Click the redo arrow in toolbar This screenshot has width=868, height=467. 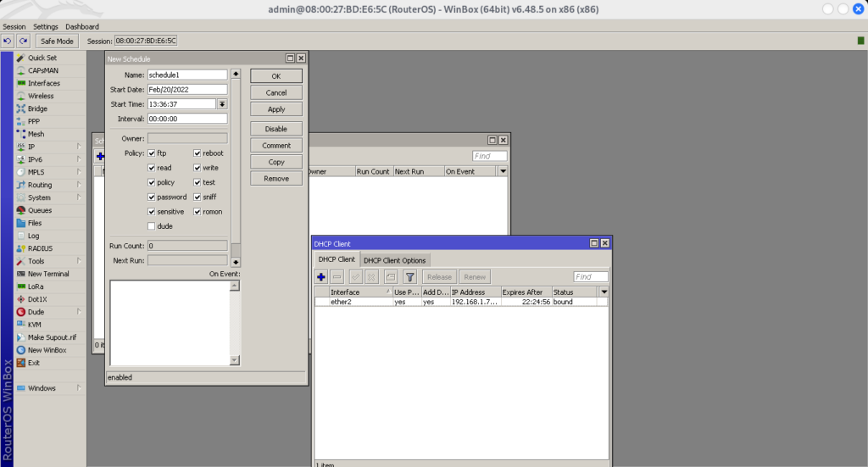click(23, 41)
